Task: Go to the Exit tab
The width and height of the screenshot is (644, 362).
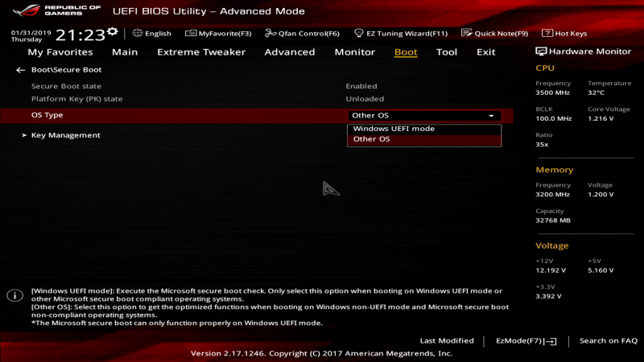Action: (486, 52)
